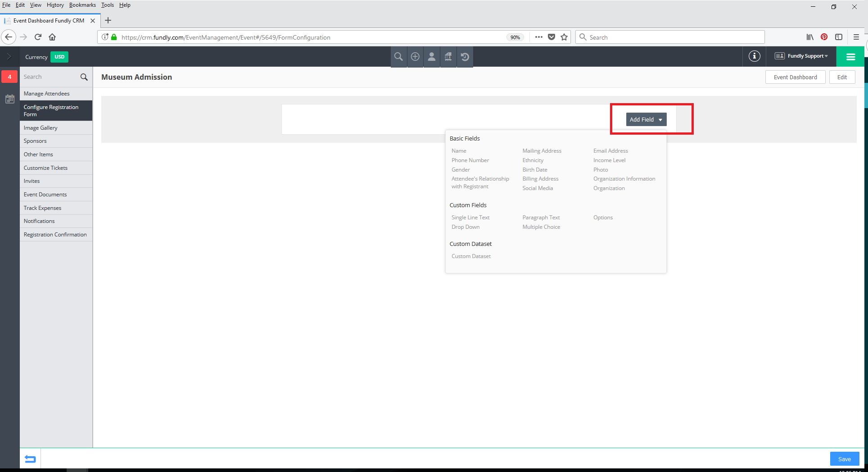The height and width of the screenshot is (472, 868).
Task: Reload the page with refresh icon
Action: coord(38,37)
